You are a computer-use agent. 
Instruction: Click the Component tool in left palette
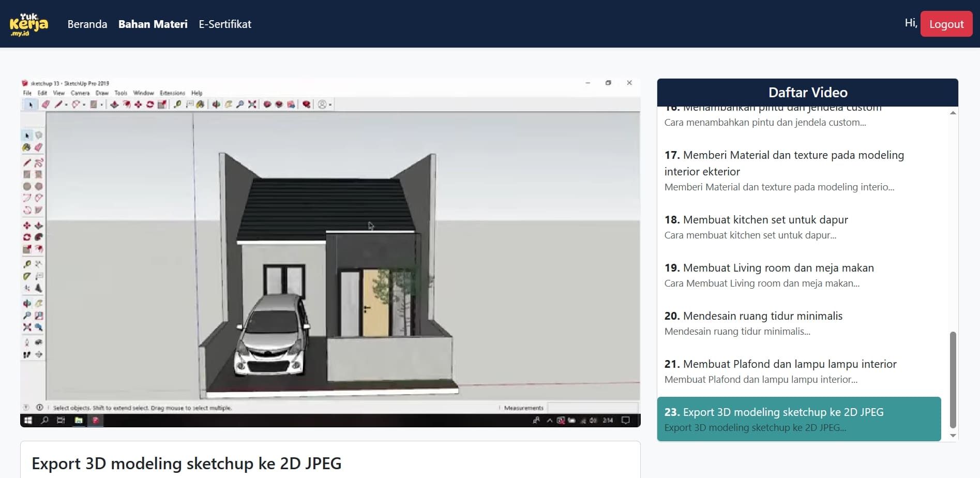click(39, 136)
